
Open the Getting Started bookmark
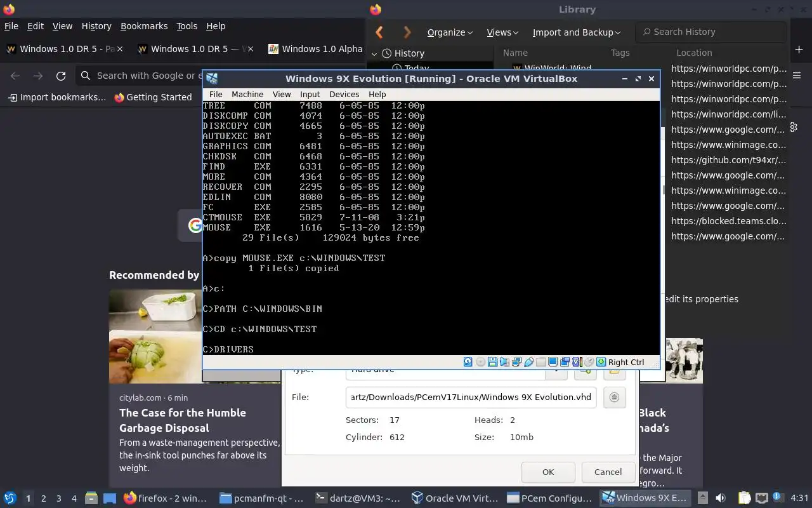[x=153, y=97]
